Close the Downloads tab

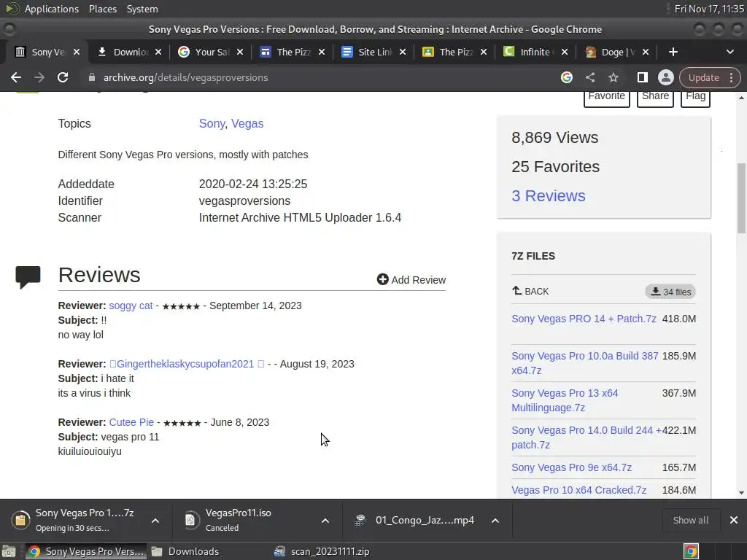(158, 52)
